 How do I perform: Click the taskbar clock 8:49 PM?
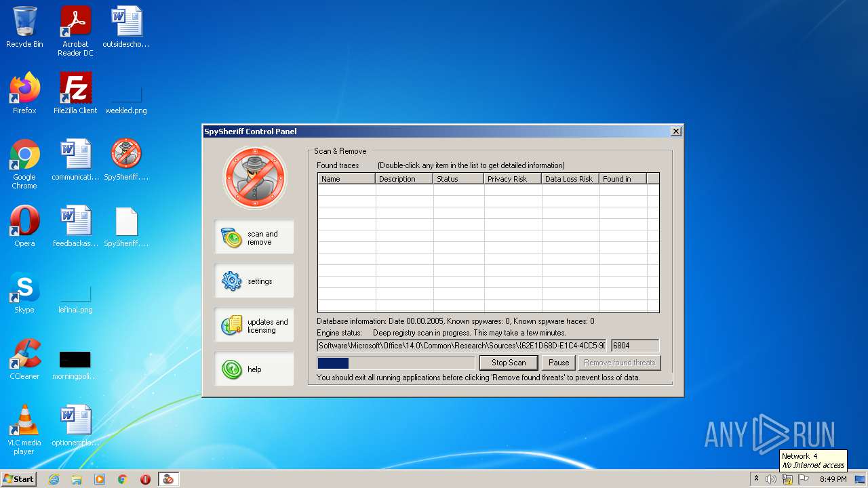833,479
